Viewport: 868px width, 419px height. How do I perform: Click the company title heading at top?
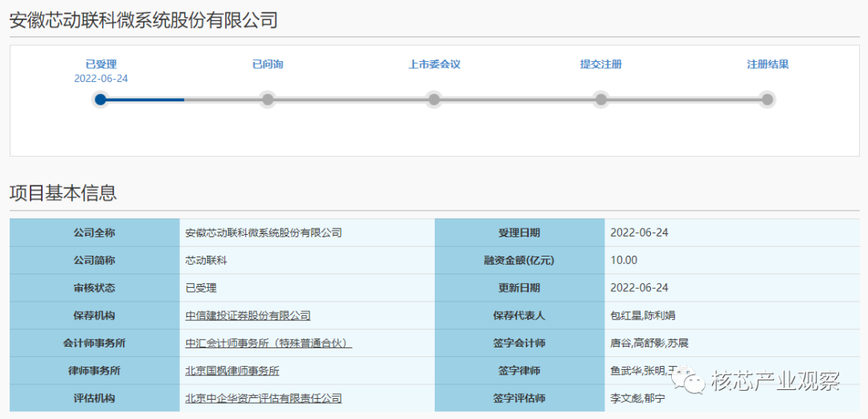pyautogui.click(x=143, y=20)
